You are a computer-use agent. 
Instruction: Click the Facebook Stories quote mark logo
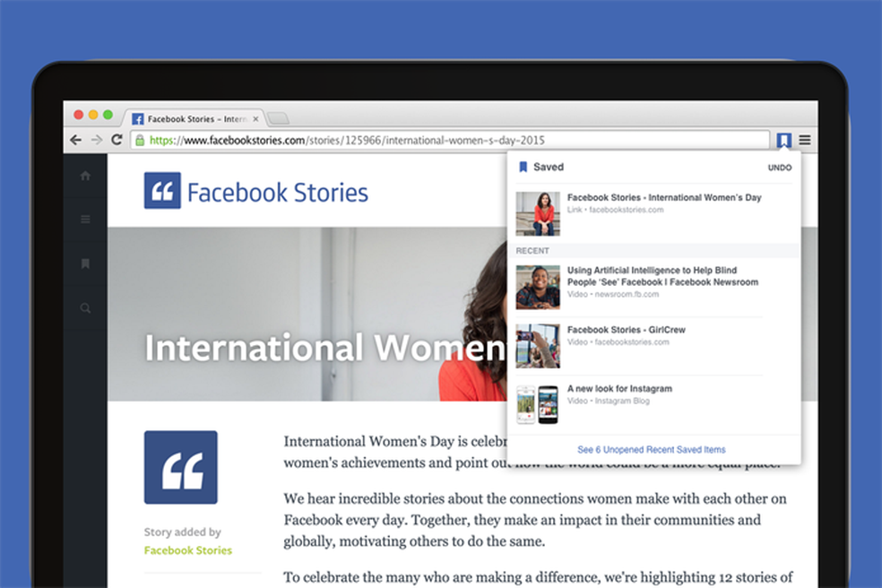(161, 190)
